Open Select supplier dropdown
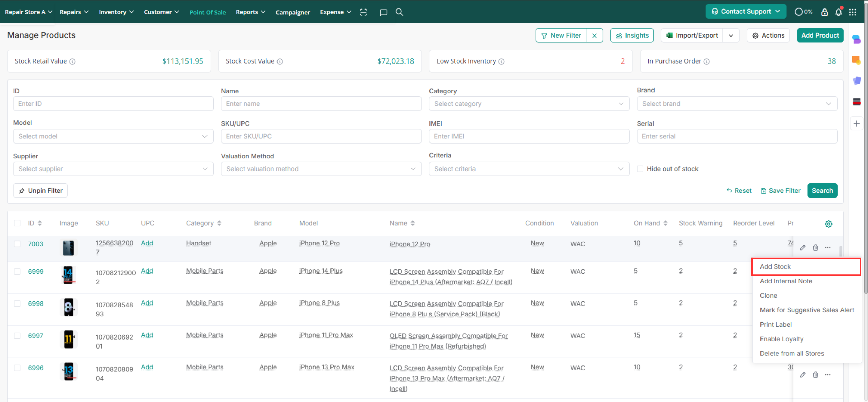 click(x=113, y=169)
